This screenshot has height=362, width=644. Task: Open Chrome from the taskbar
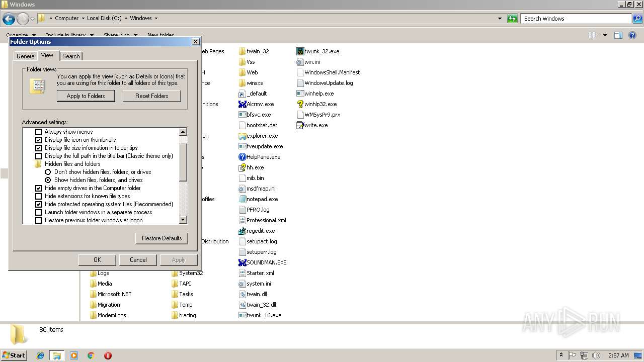[x=91, y=355]
